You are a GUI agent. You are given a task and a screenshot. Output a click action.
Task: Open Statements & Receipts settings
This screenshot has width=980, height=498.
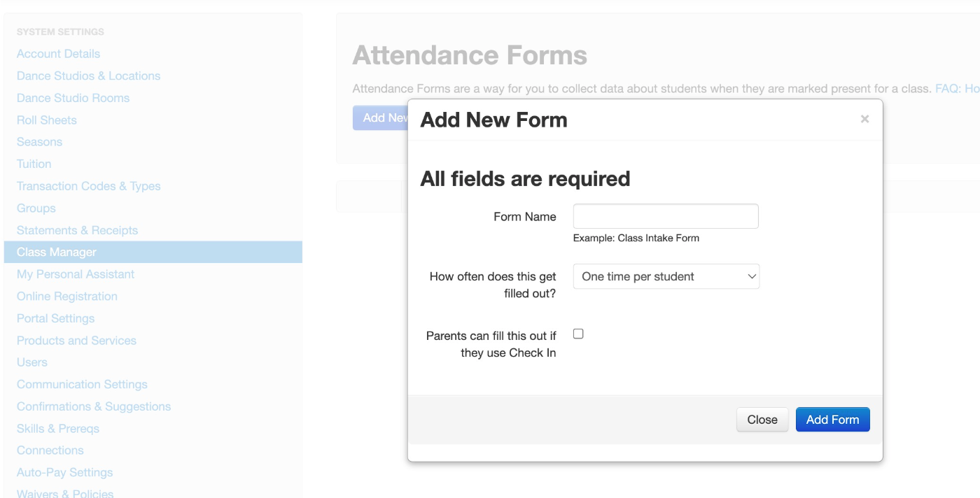[77, 230]
